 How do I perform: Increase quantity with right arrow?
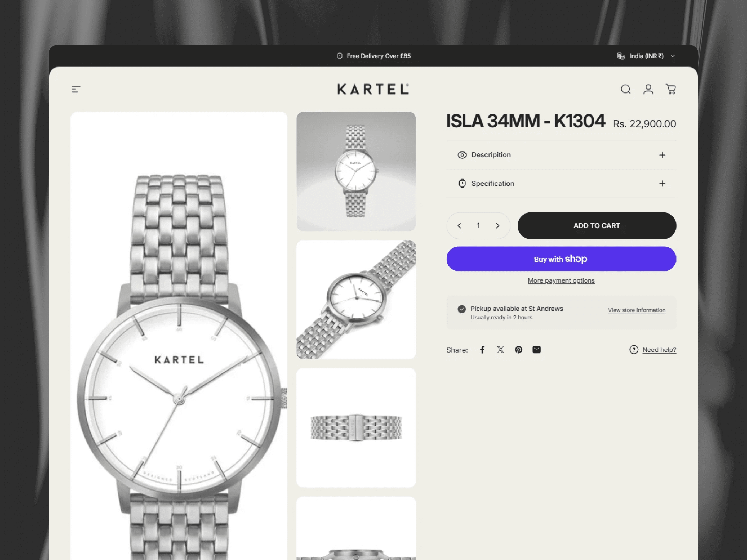coord(497,226)
